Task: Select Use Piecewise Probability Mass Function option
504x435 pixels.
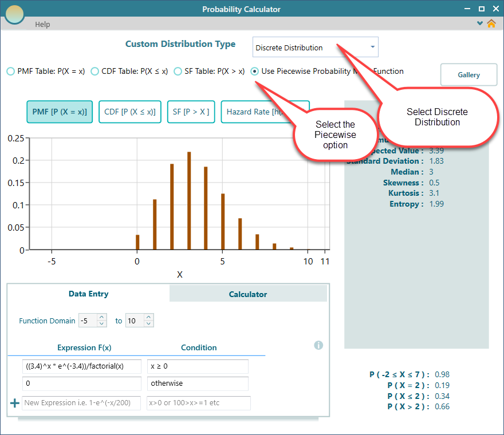Action: click(254, 71)
